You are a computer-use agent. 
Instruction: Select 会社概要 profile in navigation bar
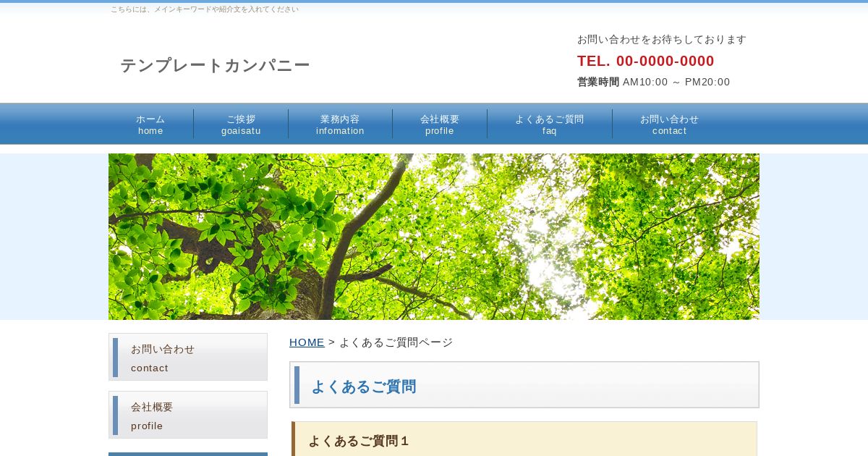click(x=440, y=124)
